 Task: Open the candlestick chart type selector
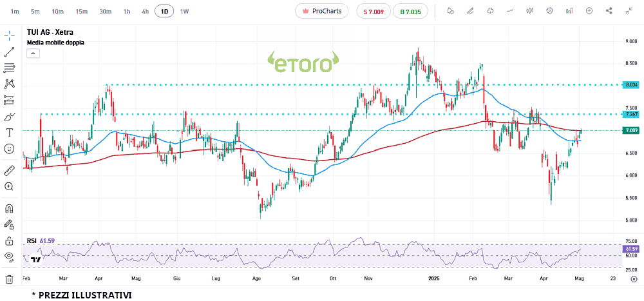pyautogui.click(x=530, y=11)
